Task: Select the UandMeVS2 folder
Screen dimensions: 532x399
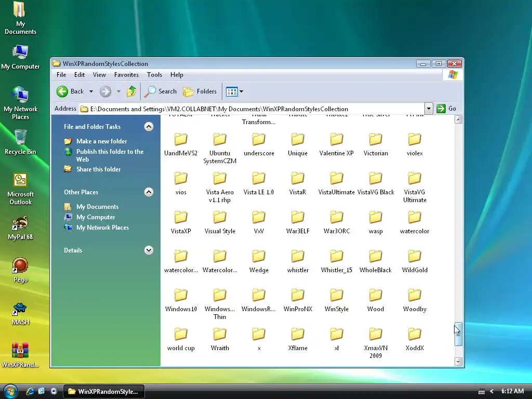Action: point(181,144)
